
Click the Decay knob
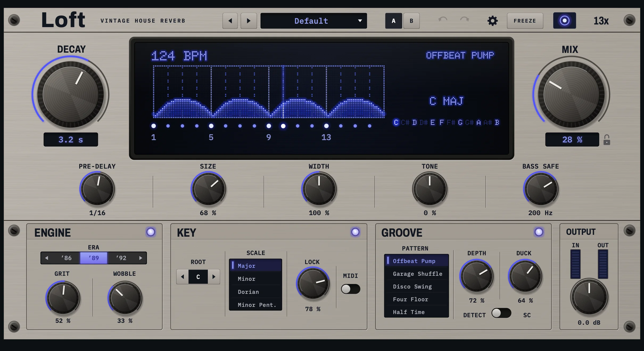coord(71,94)
